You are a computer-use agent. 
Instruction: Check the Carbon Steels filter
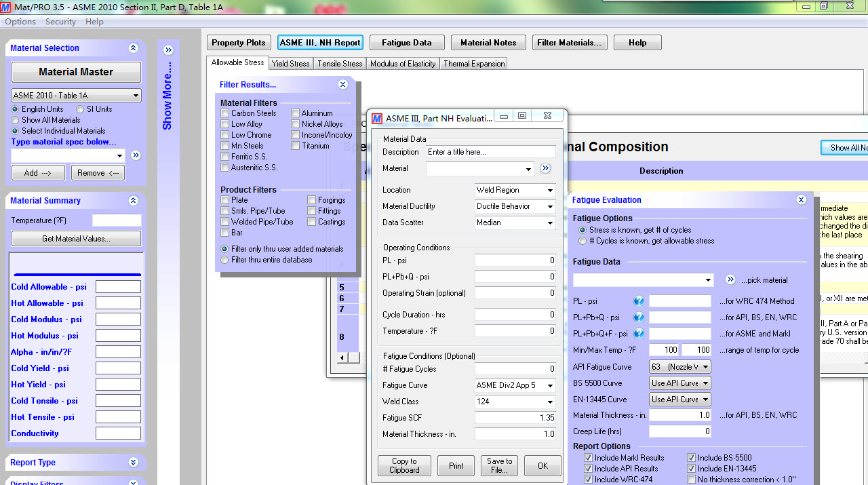click(x=224, y=113)
